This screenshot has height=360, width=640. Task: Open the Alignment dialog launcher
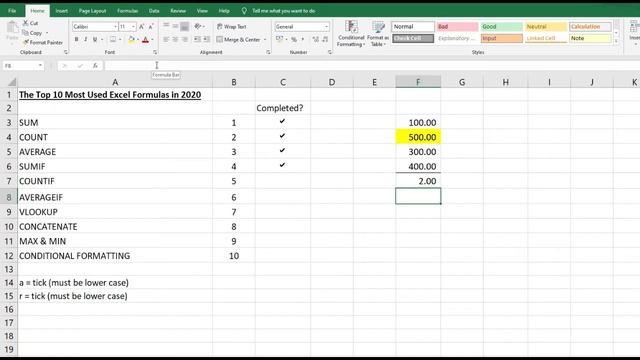(x=268, y=52)
